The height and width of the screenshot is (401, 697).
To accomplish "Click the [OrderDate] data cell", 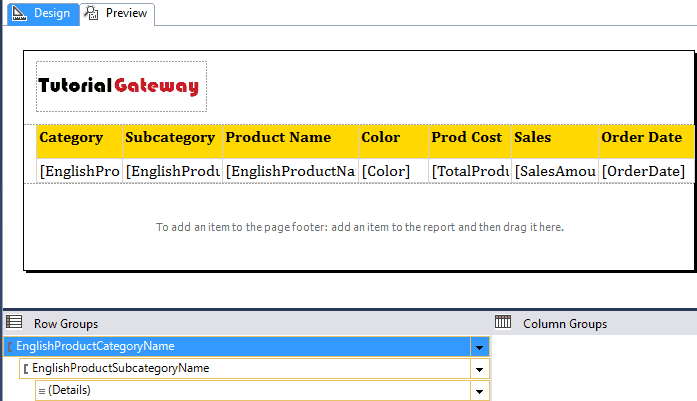I will pyautogui.click(x=646, y=171).
